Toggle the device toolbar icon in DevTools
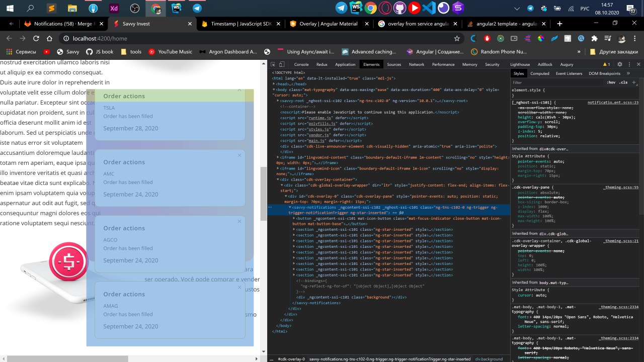644x362 pixels. (282, 64)
